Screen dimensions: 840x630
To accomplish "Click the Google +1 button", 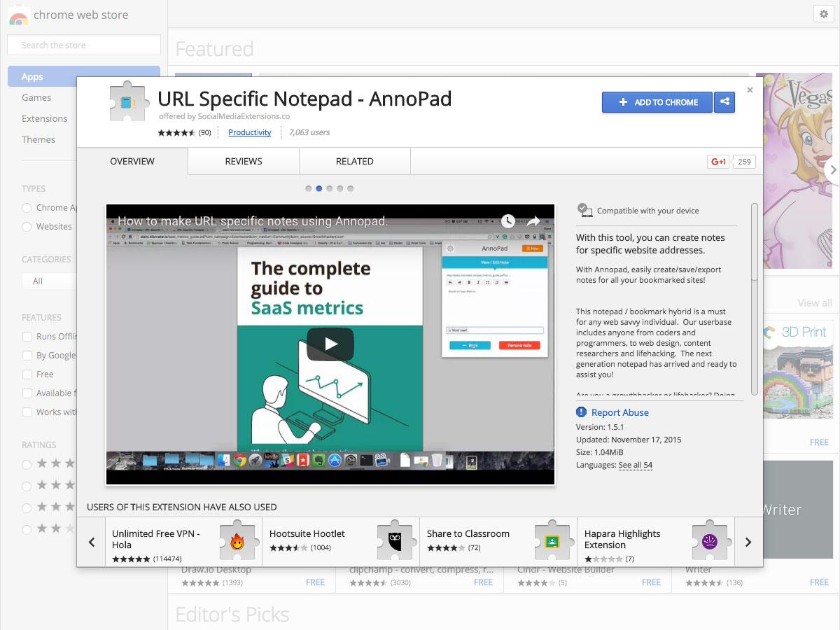I will tap(719, 162).
